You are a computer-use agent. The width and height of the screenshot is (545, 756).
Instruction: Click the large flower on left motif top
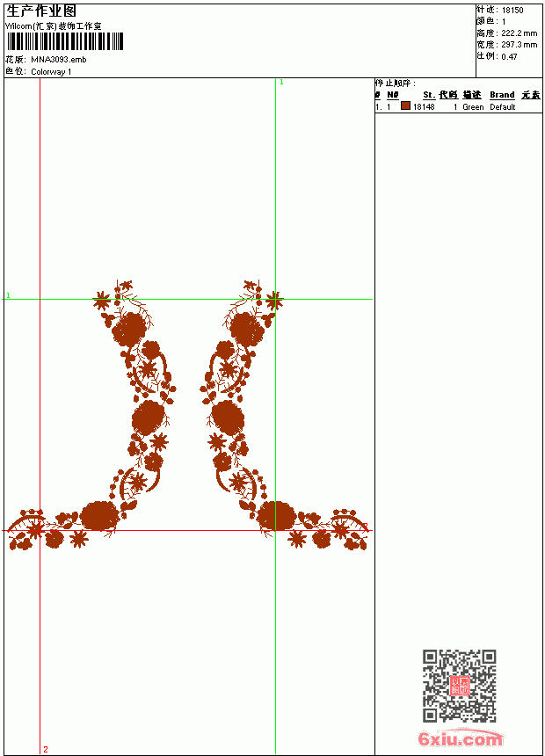click(x=129, y=329)
